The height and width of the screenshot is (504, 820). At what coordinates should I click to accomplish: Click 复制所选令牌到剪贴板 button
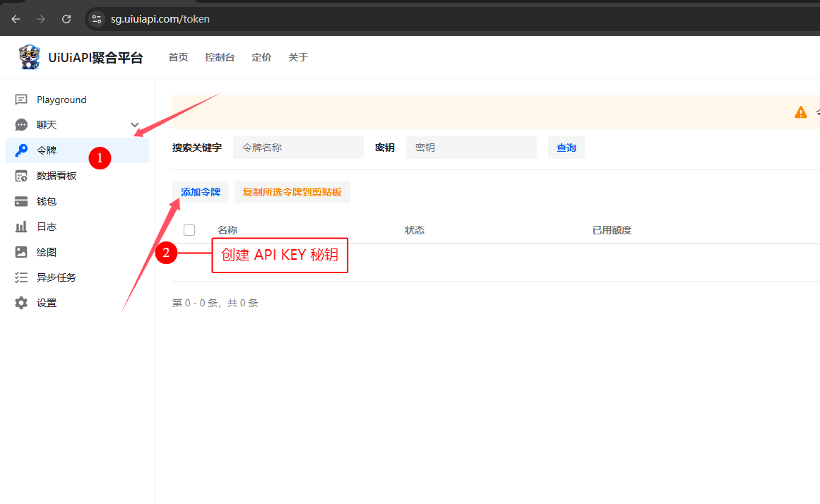(x=292, y=192)
